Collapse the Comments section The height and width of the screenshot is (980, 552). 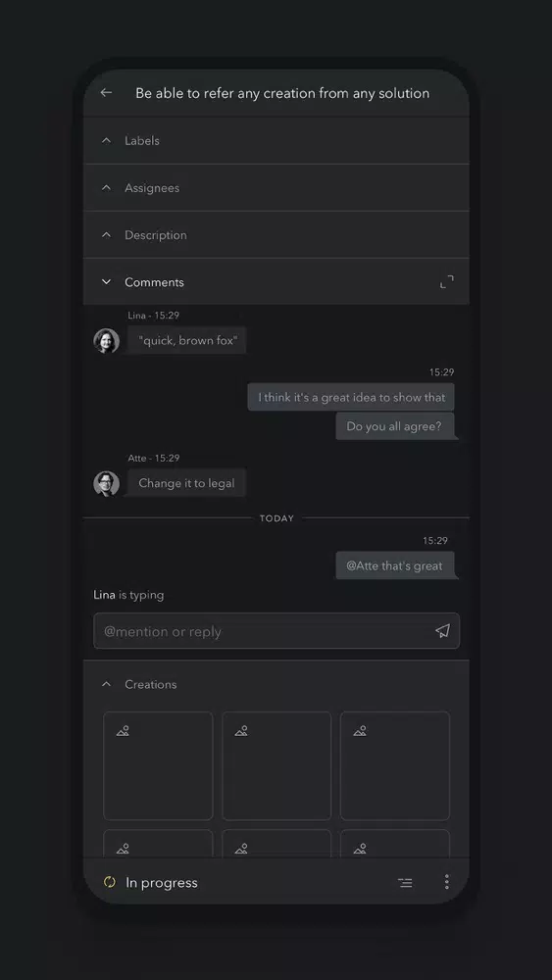(106, 282)
